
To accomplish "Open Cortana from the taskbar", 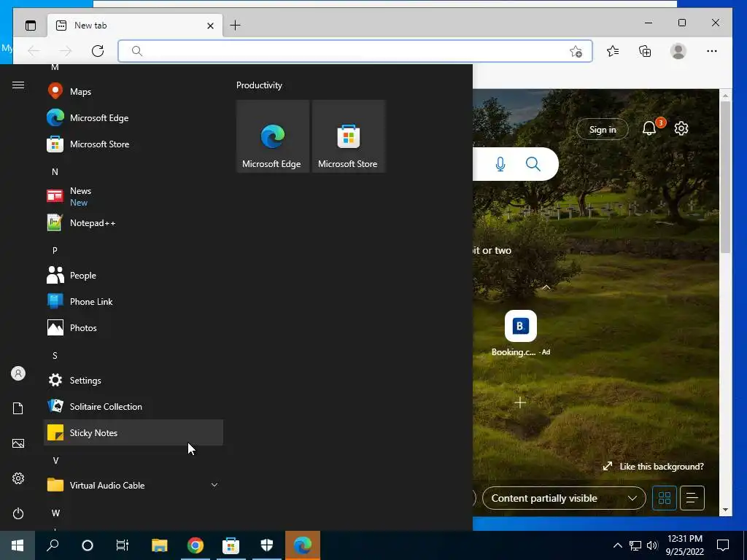I will coord(88,545).
